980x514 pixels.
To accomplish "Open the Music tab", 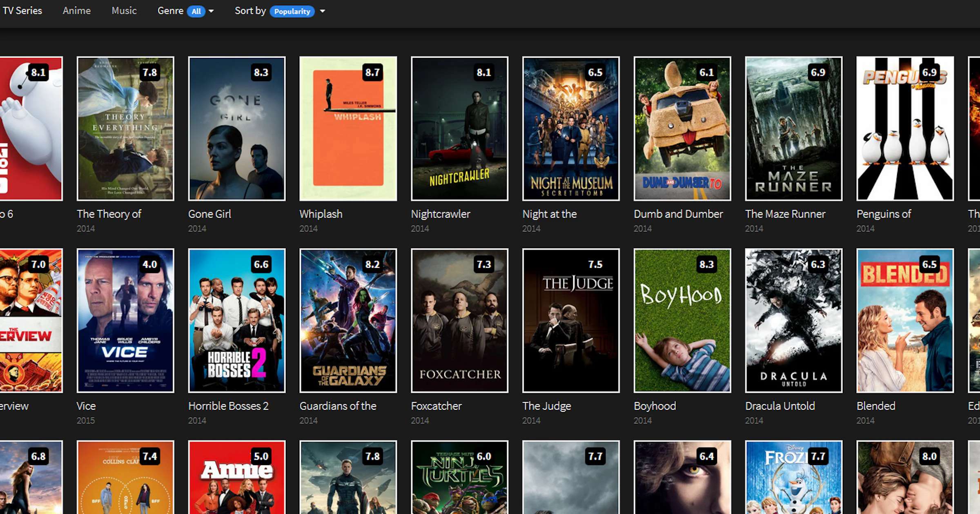I will pos(124,11).
